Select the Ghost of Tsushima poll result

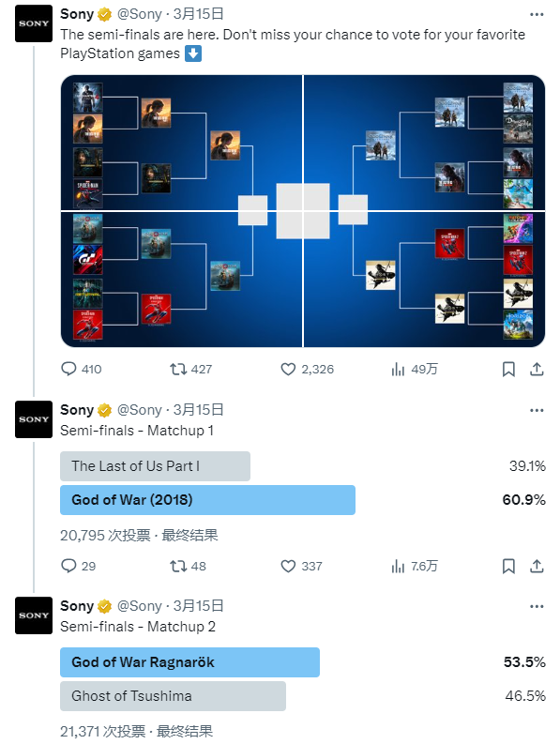(x=173, y=695)
